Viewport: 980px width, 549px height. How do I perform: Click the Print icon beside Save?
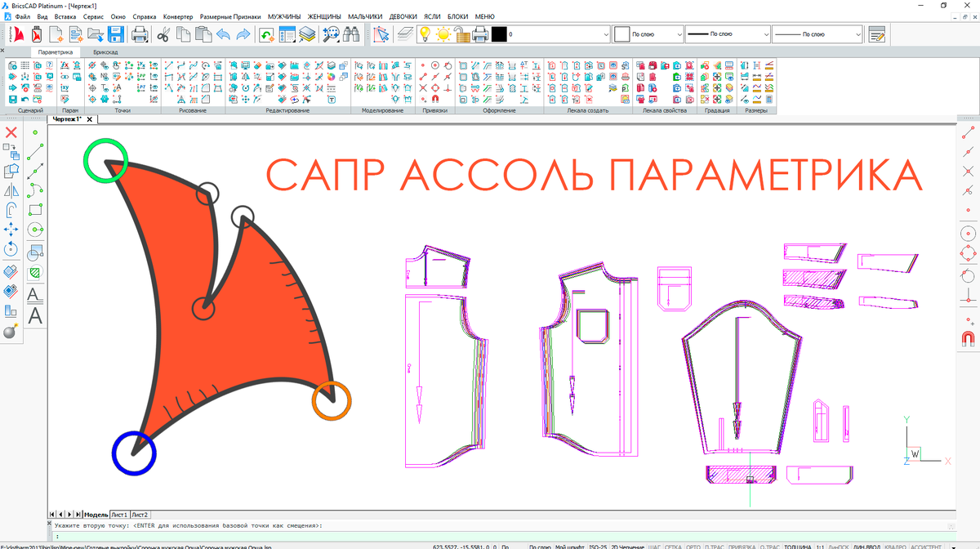[x=140, y=34]
